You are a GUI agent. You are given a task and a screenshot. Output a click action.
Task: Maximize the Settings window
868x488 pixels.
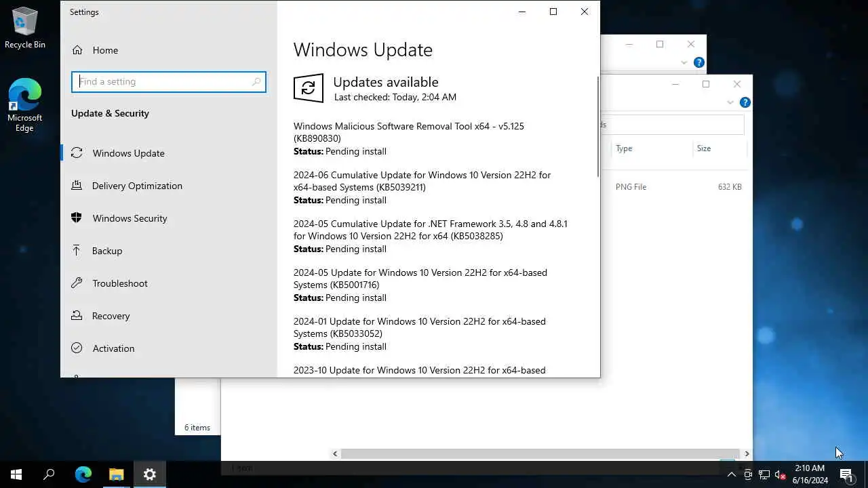pos(553,12)
